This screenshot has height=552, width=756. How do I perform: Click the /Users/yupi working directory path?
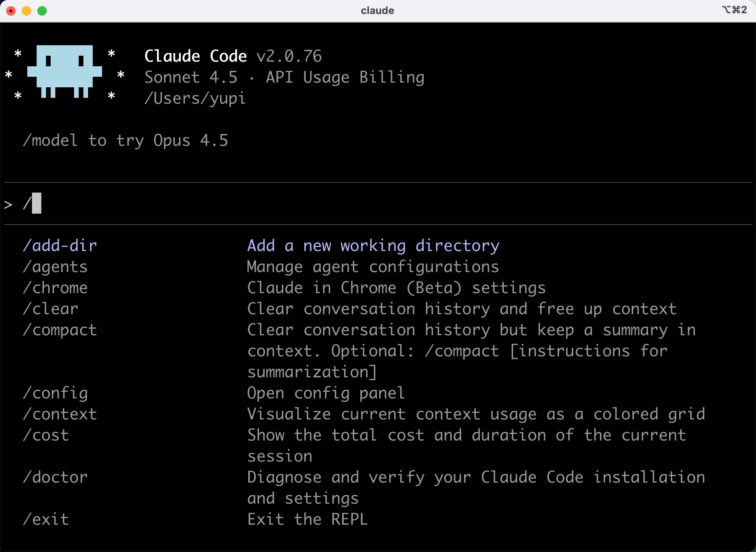tap(195, 99)
